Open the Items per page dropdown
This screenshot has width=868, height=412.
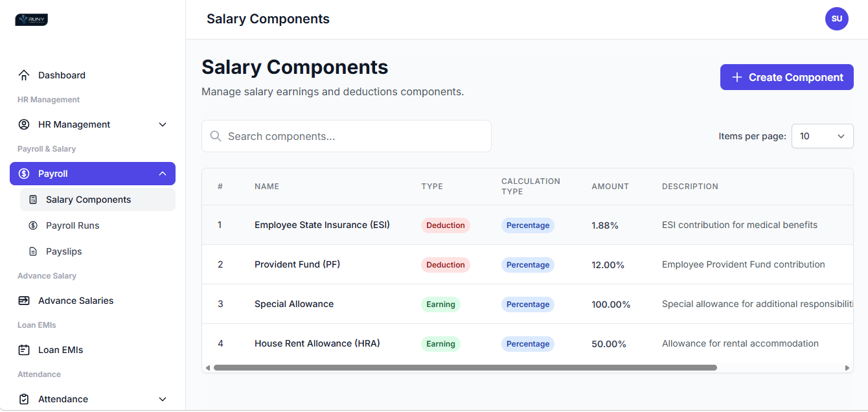(823, 136)
